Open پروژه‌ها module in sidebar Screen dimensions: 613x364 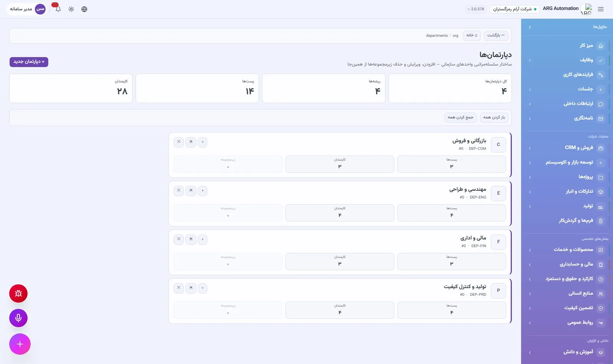tap(567, 177)
